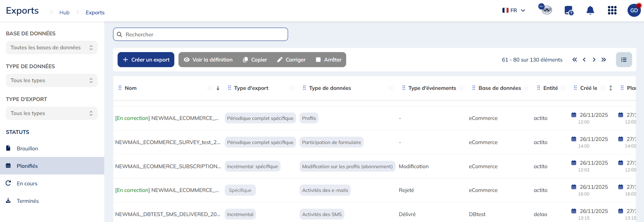644x222 pixels.
Task: Expand Toutes les bases de données dropdown
Action: (52, 47)
